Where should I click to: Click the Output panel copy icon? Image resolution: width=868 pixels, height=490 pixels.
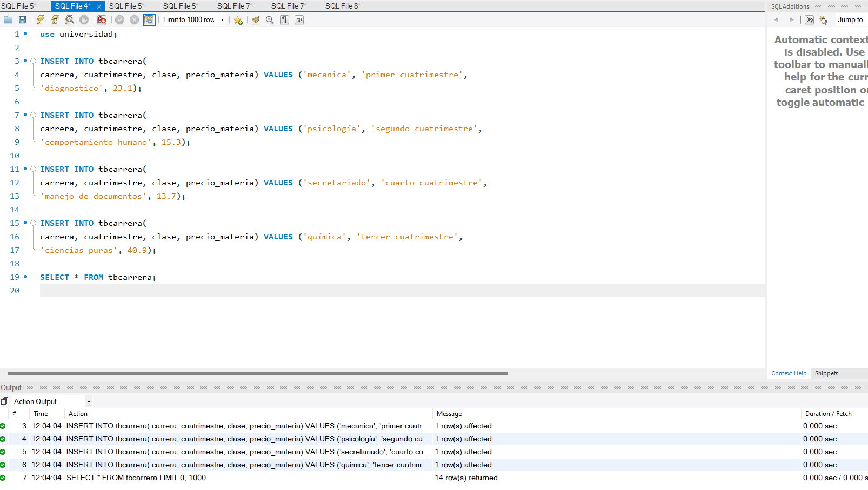(x=5, y=401)
